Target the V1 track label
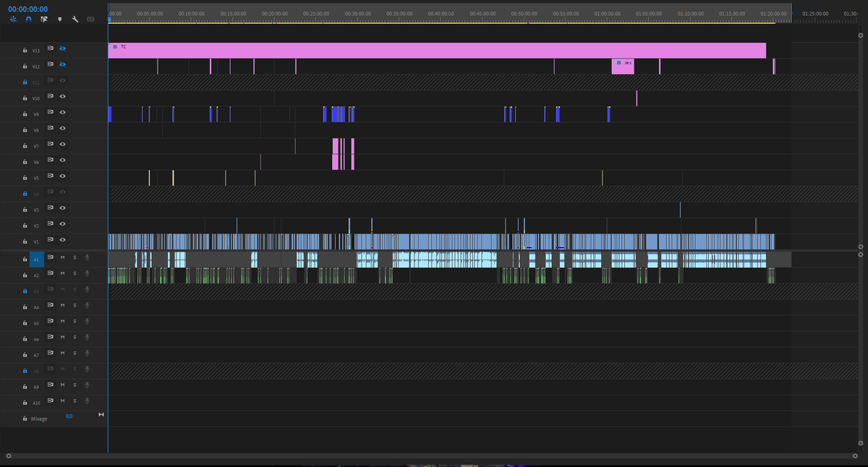The height and width of the screenshot is (467, 868). [x=36, y=242]
